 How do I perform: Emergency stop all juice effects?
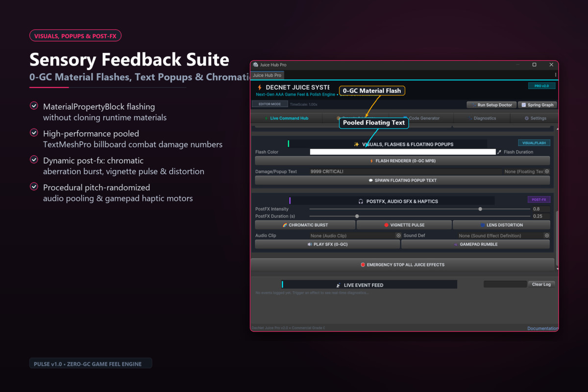402,265
